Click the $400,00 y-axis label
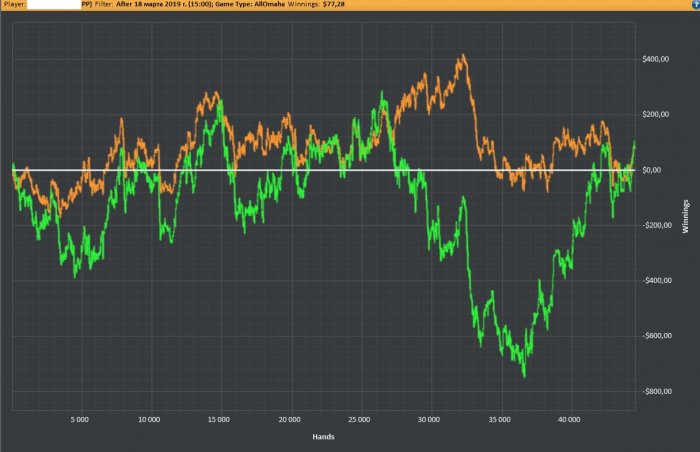The image size is (700, 452). click(x=655, y=59)
